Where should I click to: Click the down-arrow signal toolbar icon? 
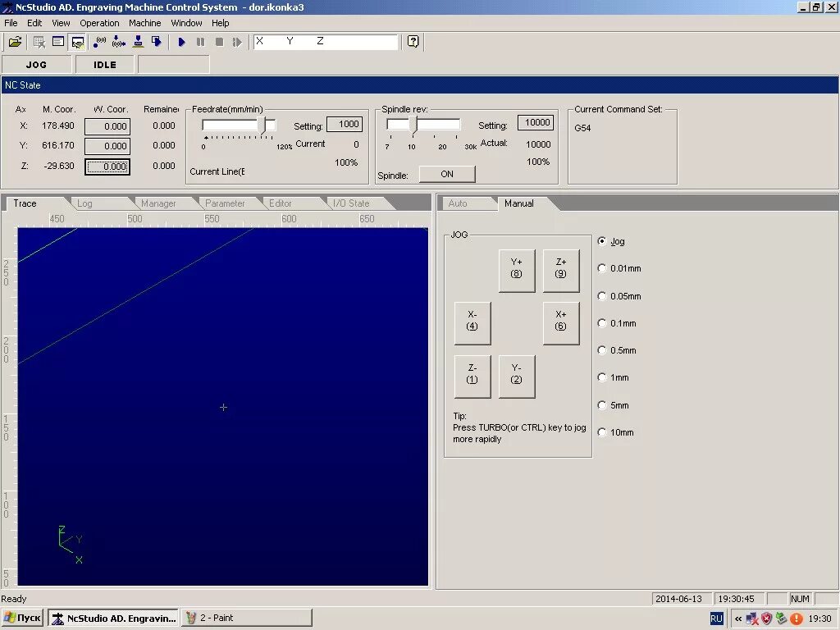119,42
